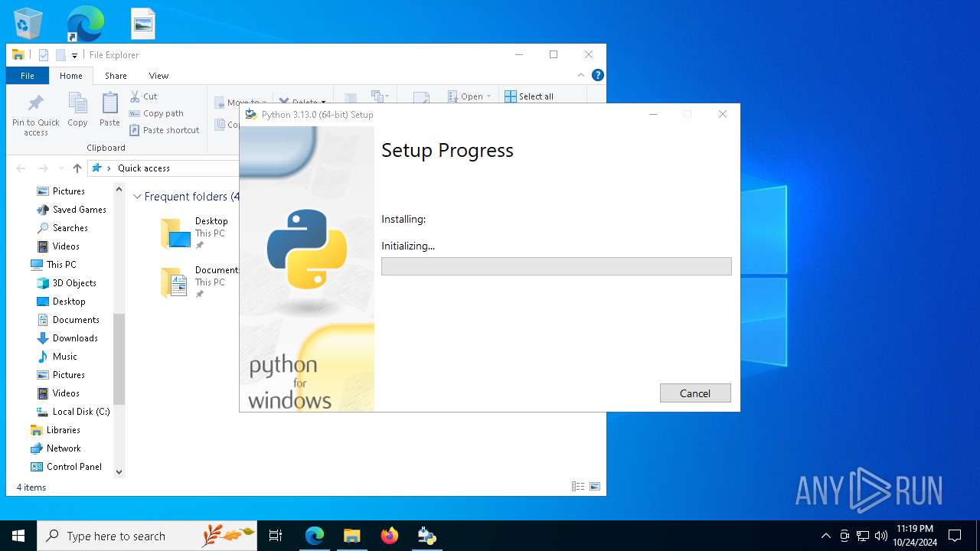
Task: Click Cut in the Clipboard group
Action: pyautogui.click(x=143, y=96)
